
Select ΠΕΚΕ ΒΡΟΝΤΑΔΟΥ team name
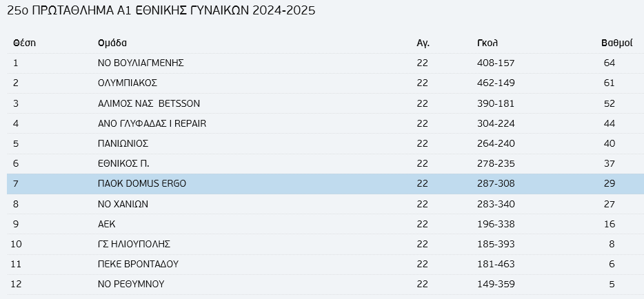tap(138, 264)
